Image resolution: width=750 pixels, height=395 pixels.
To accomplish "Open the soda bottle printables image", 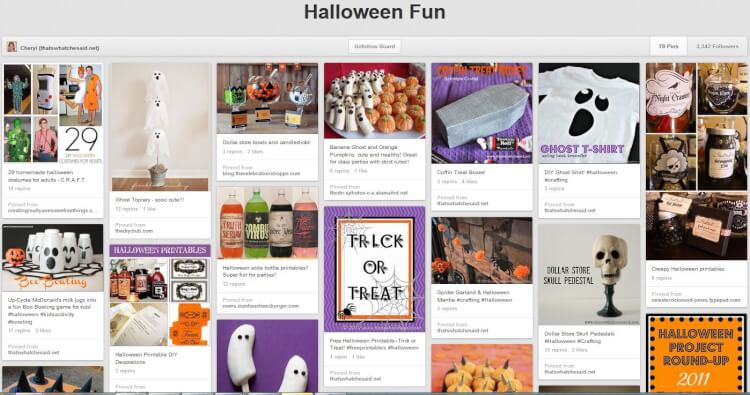I will (x=267, y=223).
